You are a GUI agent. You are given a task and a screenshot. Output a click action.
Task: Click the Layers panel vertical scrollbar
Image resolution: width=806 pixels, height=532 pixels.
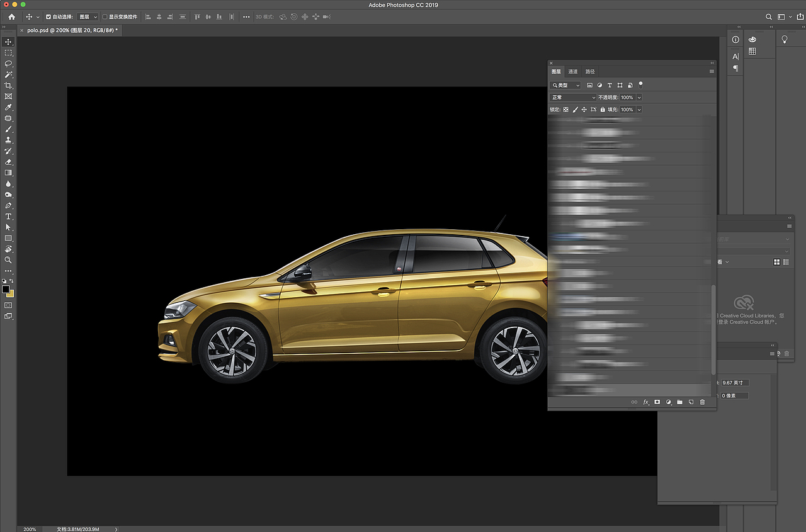point(713,329)
